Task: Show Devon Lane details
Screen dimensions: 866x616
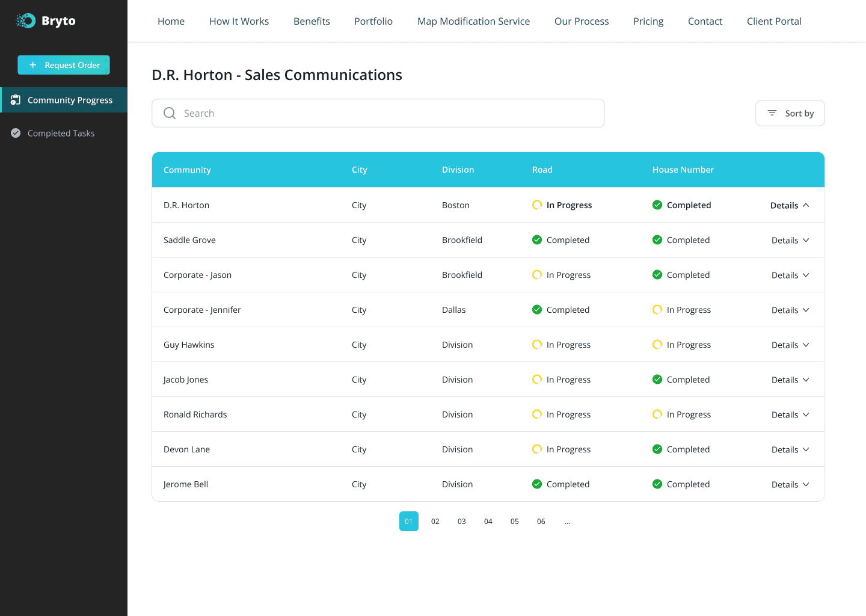Action: 790,449
